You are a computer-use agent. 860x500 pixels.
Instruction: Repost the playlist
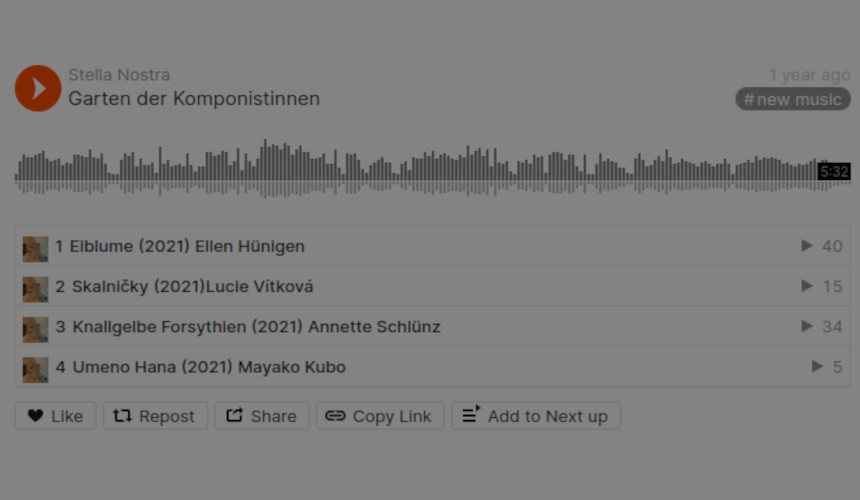coord(155,416)
